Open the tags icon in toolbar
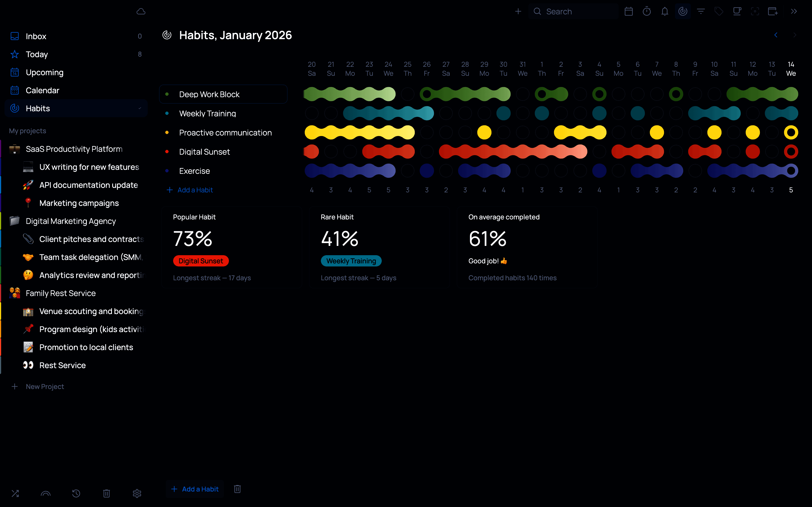Viewport: 812px width, 507px height. click(719, 11)
